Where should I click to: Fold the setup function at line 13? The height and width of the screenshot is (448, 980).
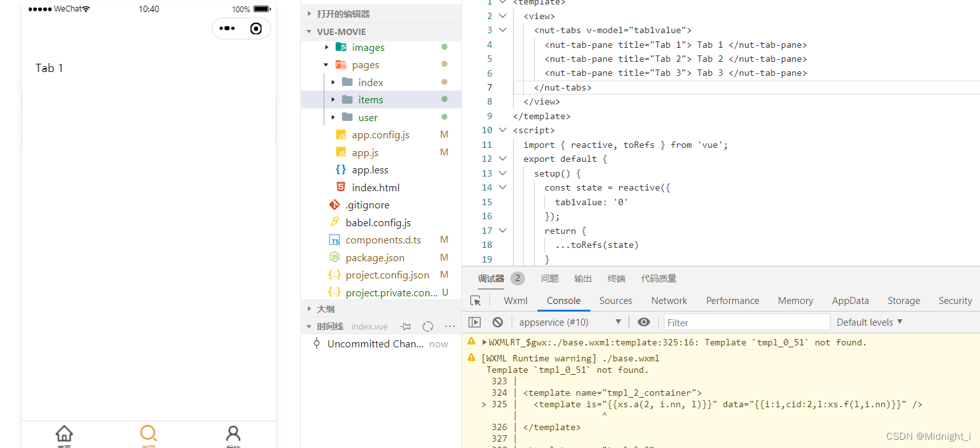503,173
